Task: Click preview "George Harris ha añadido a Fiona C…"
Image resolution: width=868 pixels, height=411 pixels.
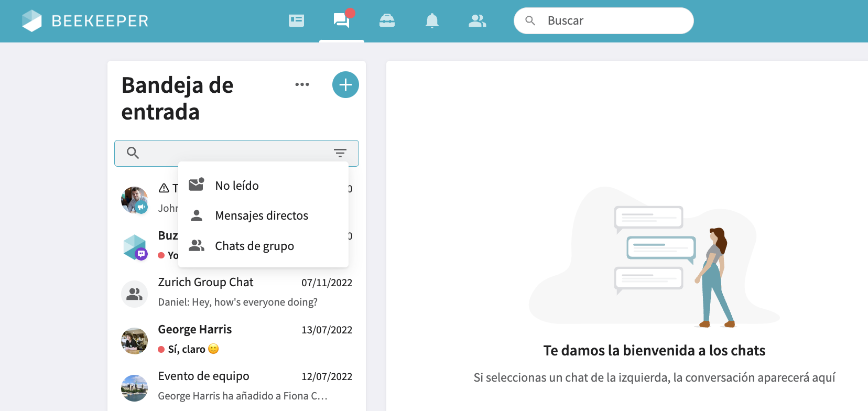Action: 243,396
